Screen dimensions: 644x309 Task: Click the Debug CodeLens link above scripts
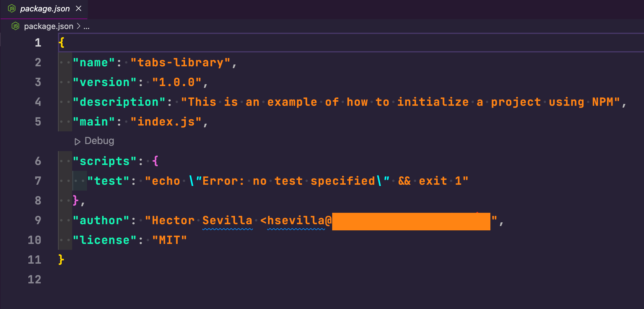pos(99,141)
